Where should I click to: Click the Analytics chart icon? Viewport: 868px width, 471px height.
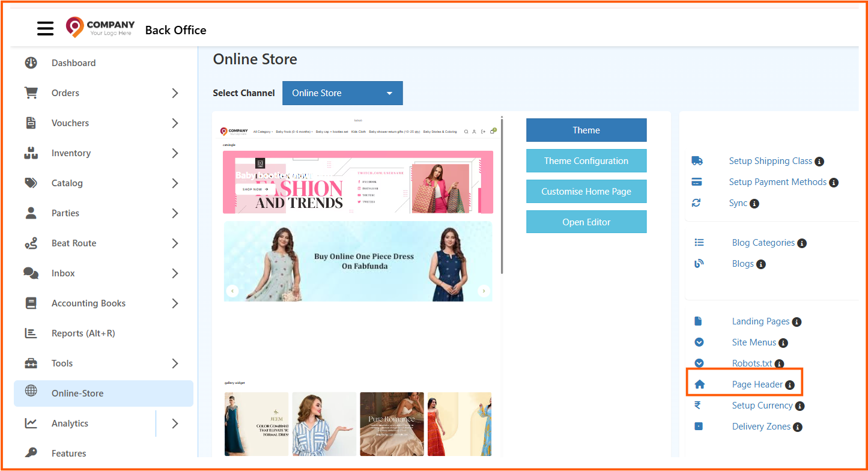[31, 423]
